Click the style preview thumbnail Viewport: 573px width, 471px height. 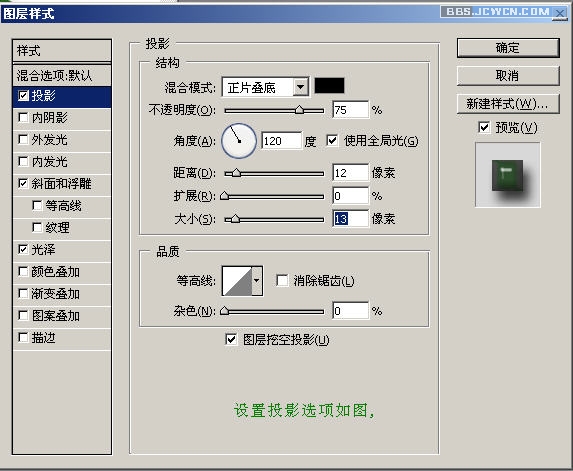508,175
